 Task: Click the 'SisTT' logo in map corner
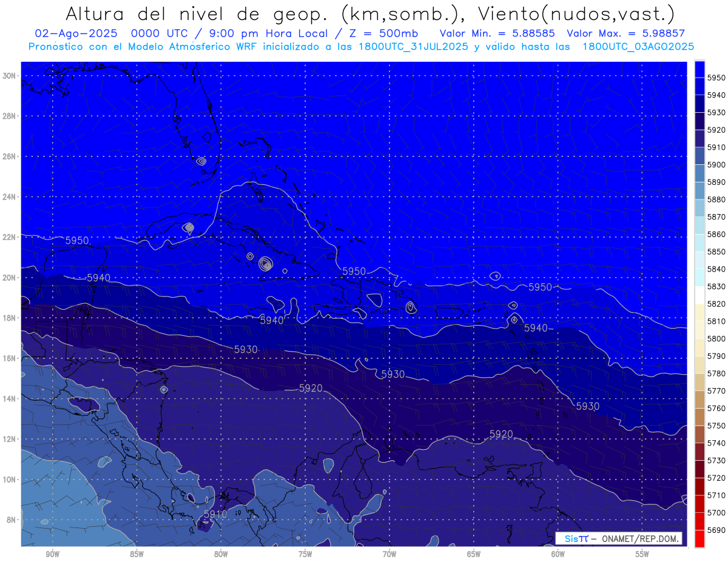576,538
